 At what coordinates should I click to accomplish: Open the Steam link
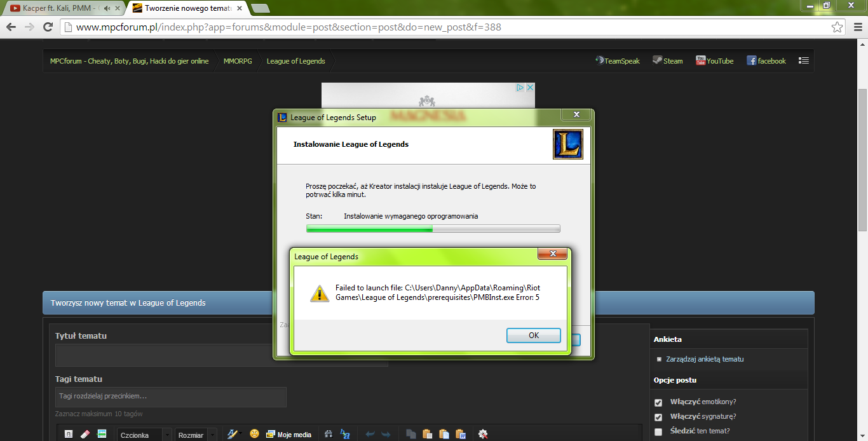[x=668, y=61]
